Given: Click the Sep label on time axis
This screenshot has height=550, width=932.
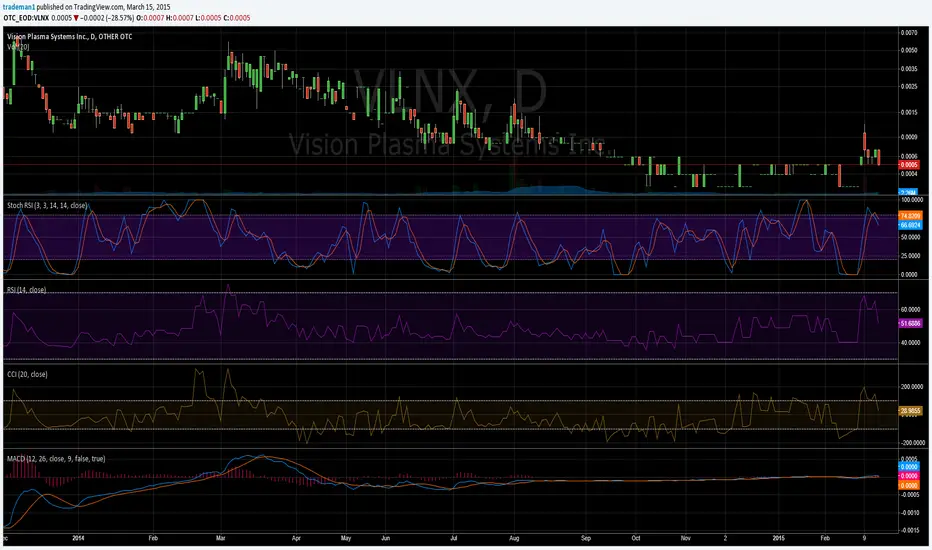Looking at the screenshot, I should click(586, 538).
